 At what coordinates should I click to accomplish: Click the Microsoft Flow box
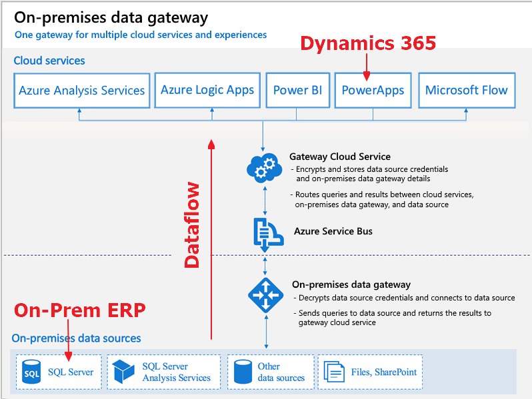pyautogui.click(x=466, y=91)
